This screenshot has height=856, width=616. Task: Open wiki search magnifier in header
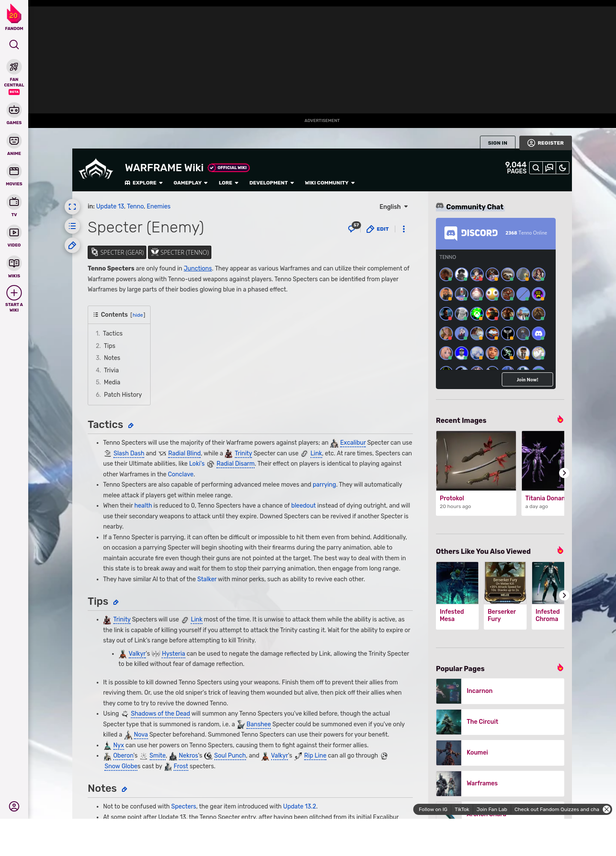coord(536,168)
